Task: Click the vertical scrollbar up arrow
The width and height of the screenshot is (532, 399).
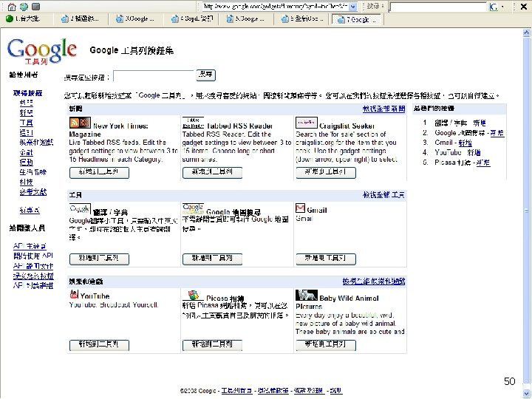Action: (526, 33)
